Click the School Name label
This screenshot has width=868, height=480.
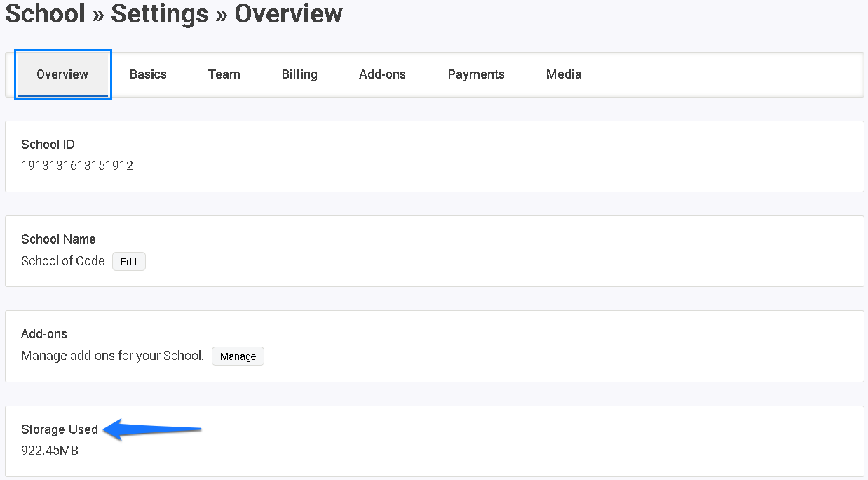pyautogui.click(x=58, y=239)
